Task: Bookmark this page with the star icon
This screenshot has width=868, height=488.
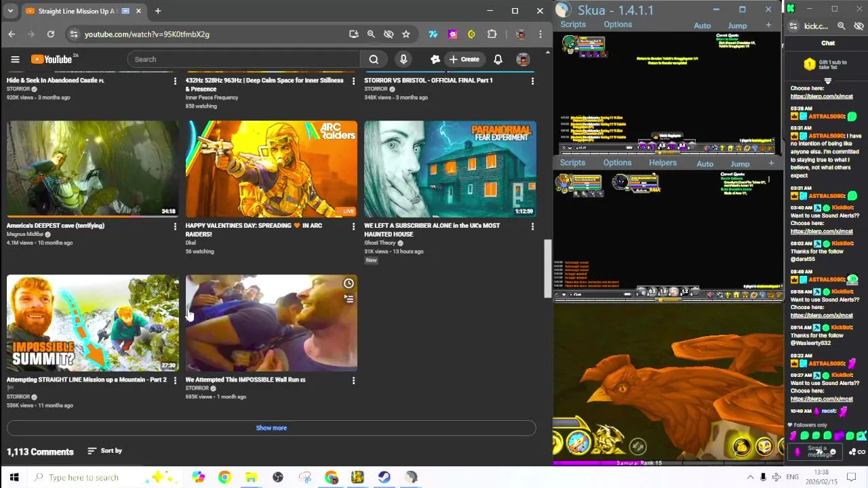Action: (406, 34)
